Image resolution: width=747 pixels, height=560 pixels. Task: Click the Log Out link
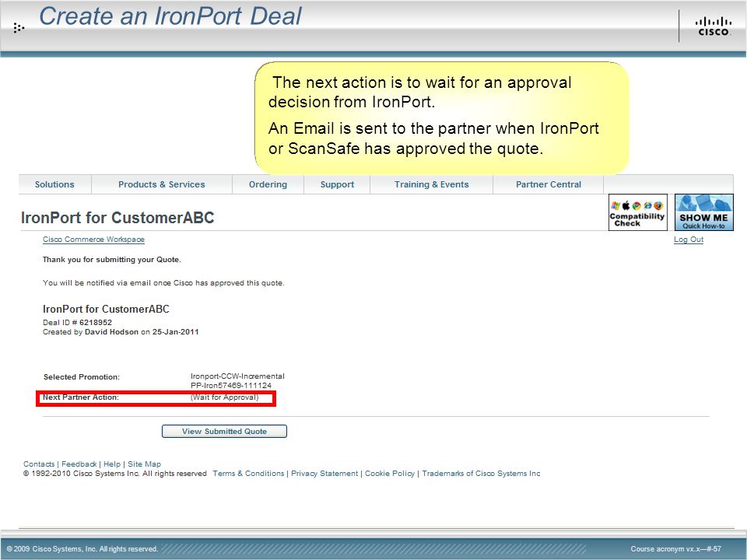(x=689, y=240)
